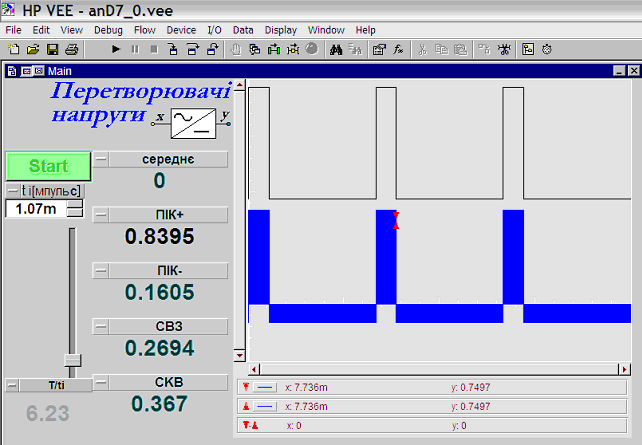Open the T/ti display object menu button
Viewport: 642px width, 445px height.
(13, 385)
